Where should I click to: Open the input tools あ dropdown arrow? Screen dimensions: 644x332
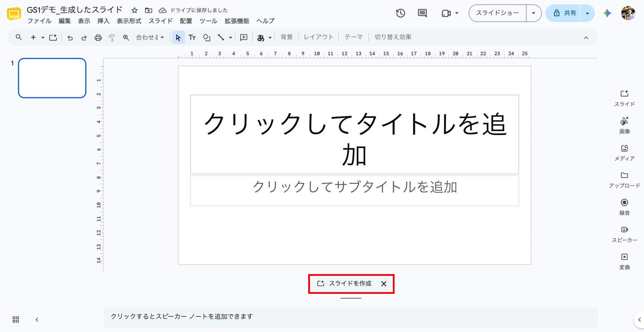tap(270, 38)
